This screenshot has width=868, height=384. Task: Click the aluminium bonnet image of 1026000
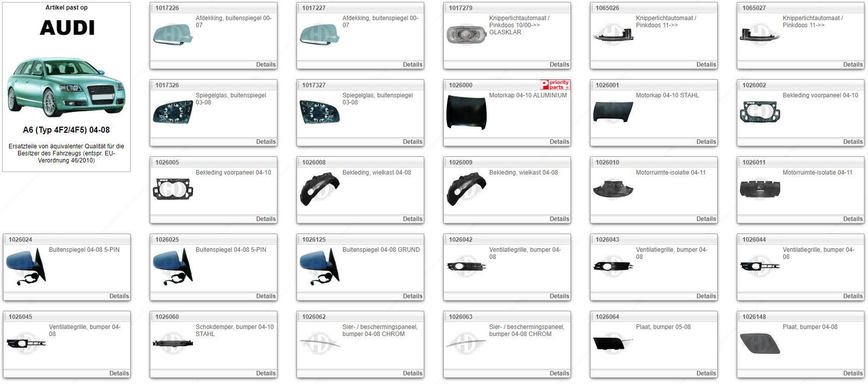tap(467, 112)
